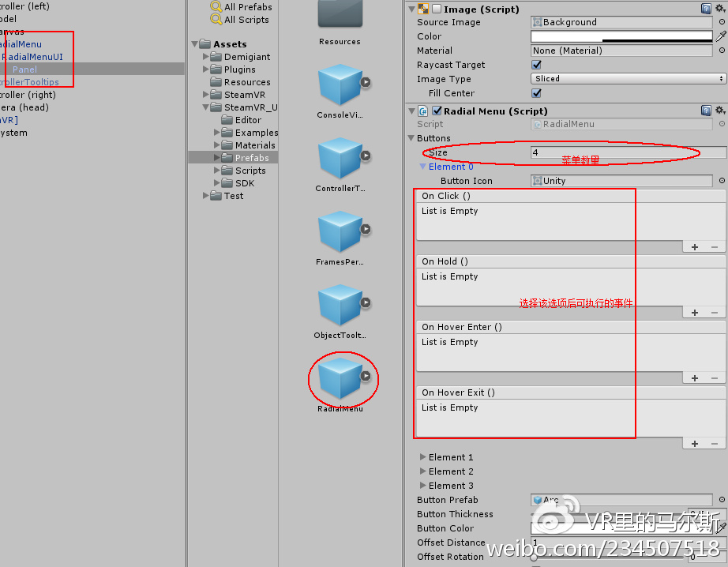Screen dimensions: 728x567
Task: Select the ObjectToolt... prefab cube
Action: 340,305
